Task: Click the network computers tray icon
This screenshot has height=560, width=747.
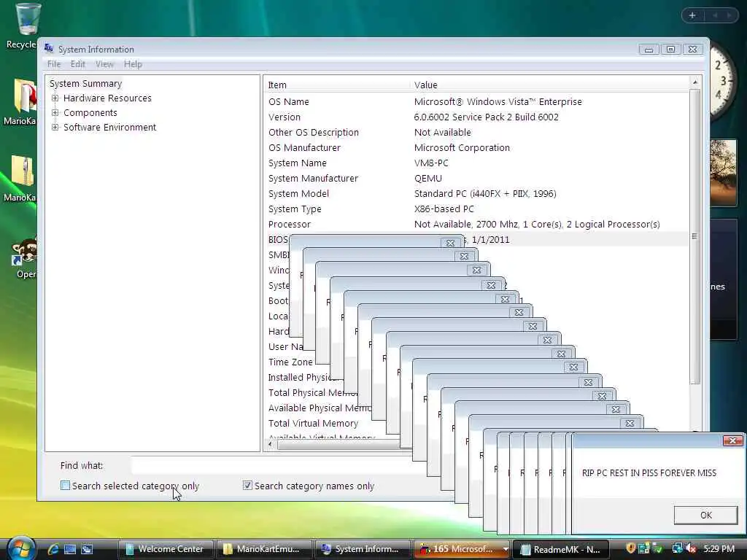Action: point(677,548)
